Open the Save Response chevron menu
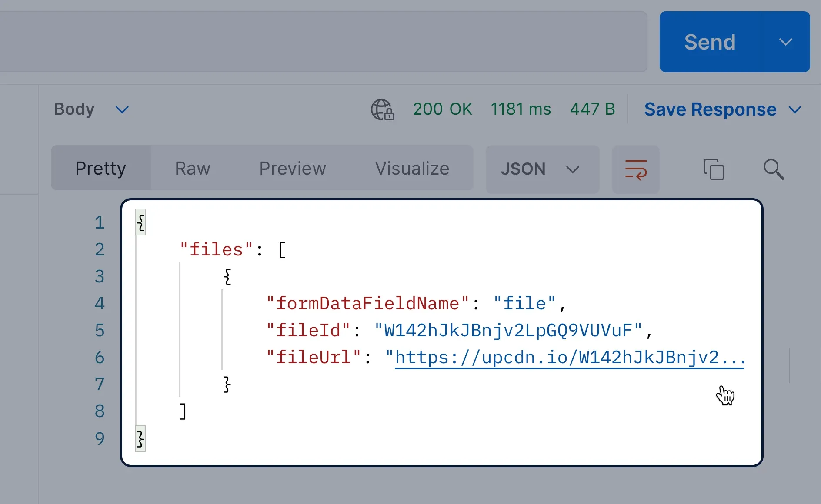This screenshot has width=821, height=504. point(795,110)
